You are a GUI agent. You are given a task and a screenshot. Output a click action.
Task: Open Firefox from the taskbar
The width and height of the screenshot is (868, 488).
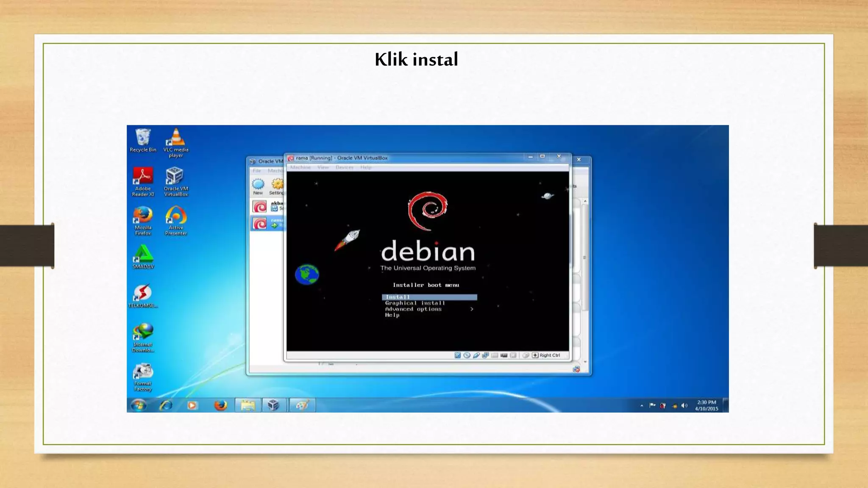point(220,405)
